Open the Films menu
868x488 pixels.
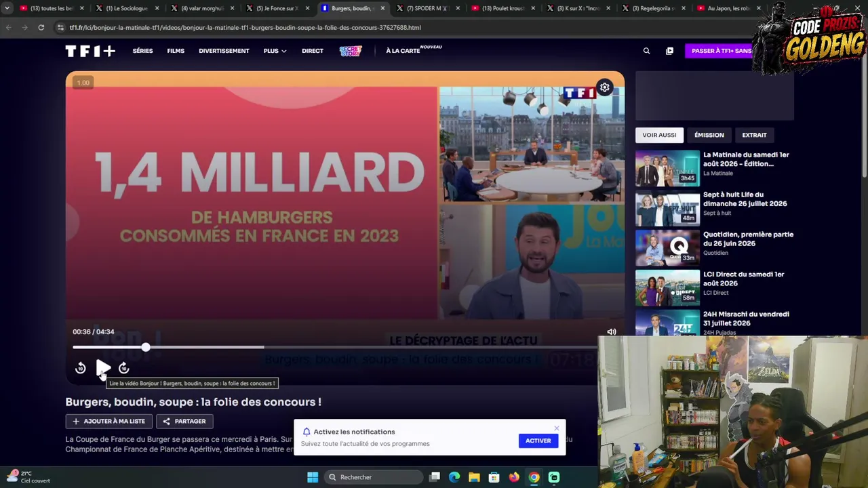(176, 51)
